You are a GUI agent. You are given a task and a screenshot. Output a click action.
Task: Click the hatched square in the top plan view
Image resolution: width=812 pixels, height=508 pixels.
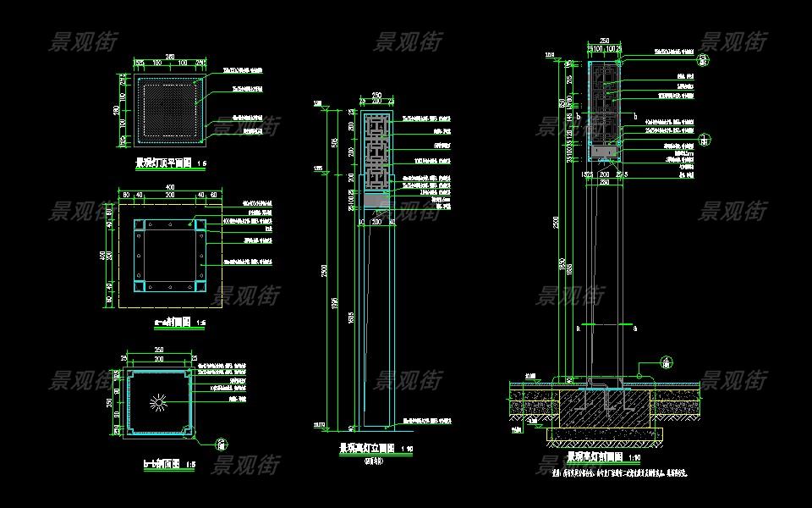point(169,108)
